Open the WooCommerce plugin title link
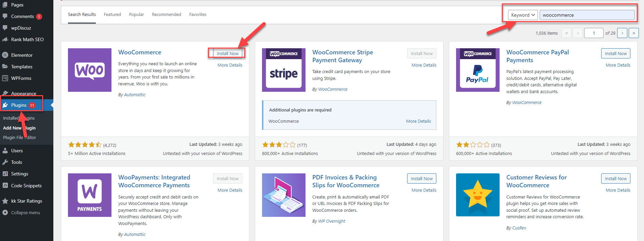Screen dimensions: 644x241 (140, 52)
